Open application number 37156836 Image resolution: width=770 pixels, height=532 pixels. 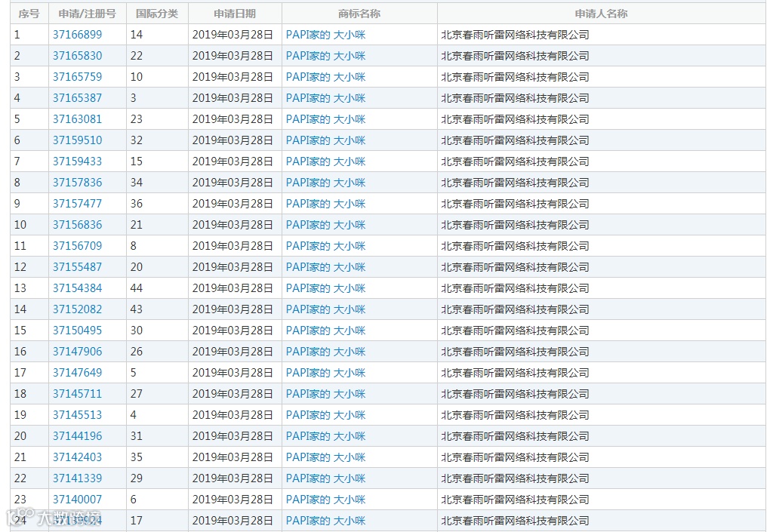[78, 225]
